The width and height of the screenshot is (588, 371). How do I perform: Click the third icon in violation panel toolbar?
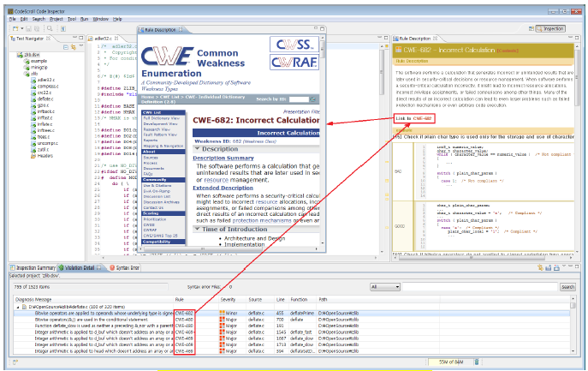[556, 267]
